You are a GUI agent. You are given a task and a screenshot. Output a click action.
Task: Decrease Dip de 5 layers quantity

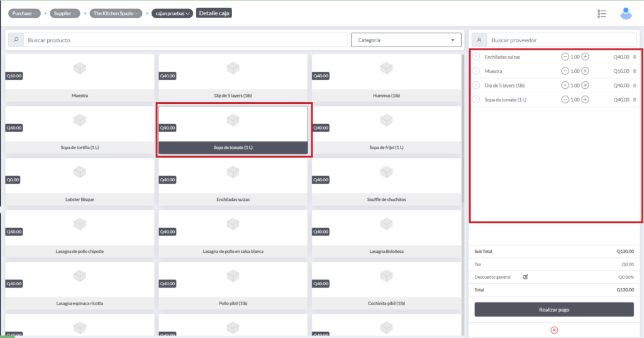click(x=565, y=86)
